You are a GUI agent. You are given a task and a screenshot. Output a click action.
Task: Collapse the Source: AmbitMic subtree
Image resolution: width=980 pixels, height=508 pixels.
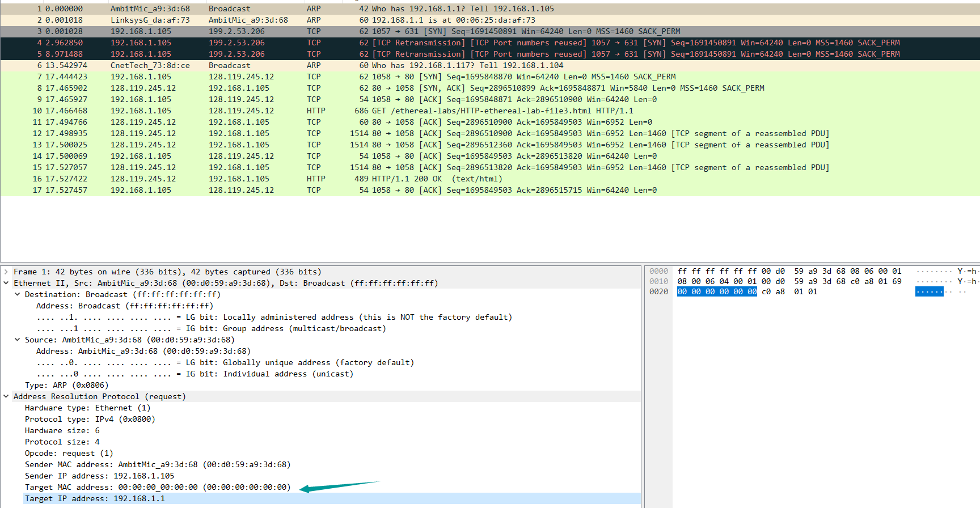point(18,340)
